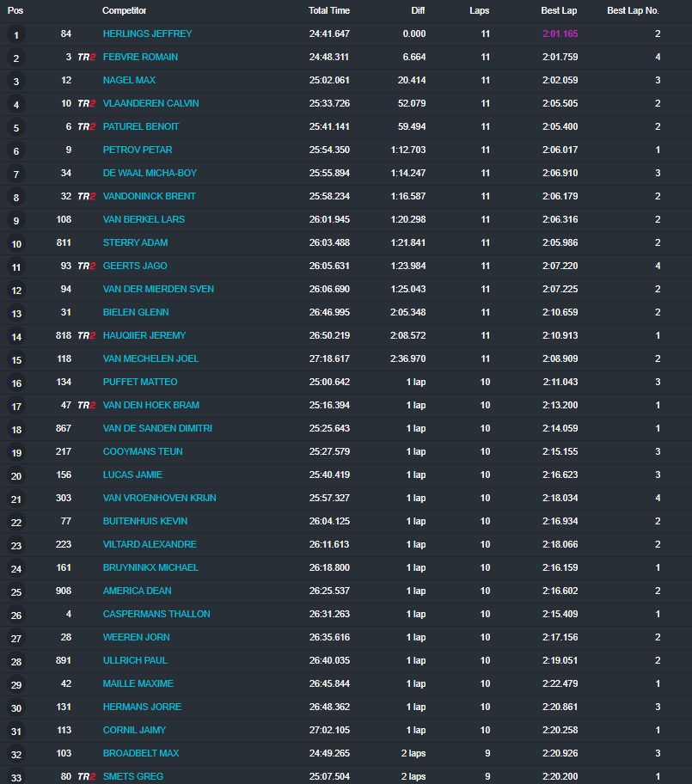
Task: Click the TR2 icon next to Paturel Benoit
Action: pos(86,127)
